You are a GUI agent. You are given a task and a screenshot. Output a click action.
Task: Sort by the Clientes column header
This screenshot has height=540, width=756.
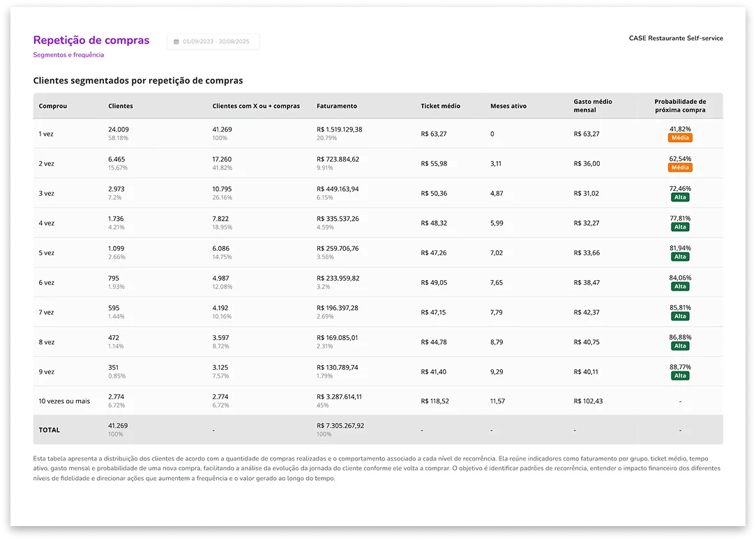(121, 106)
